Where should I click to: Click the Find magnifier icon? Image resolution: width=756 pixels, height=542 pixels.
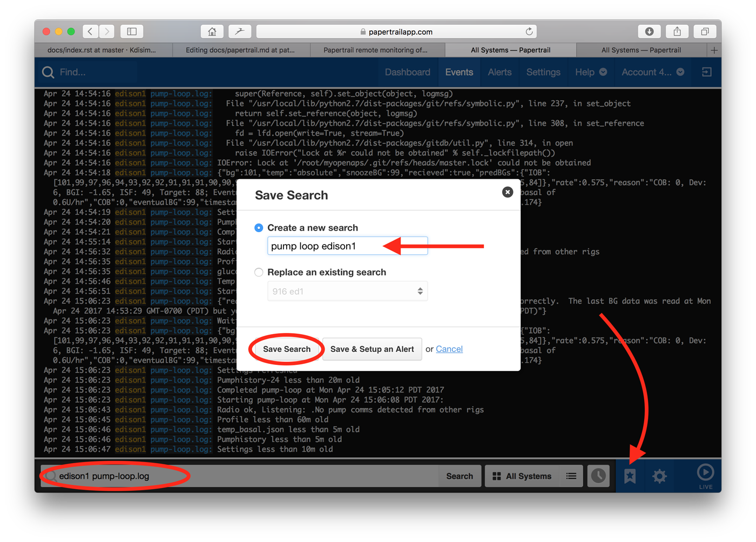point(48,72)
